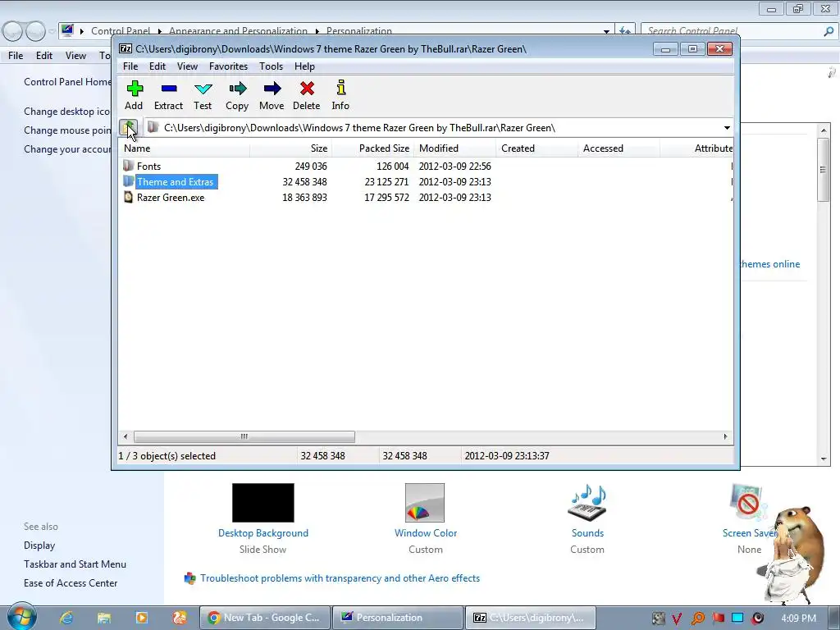Viewport: 840px width, 630px height.
Task: Click the Personalization breadcrumb in address bar
Action: (359, 31)
